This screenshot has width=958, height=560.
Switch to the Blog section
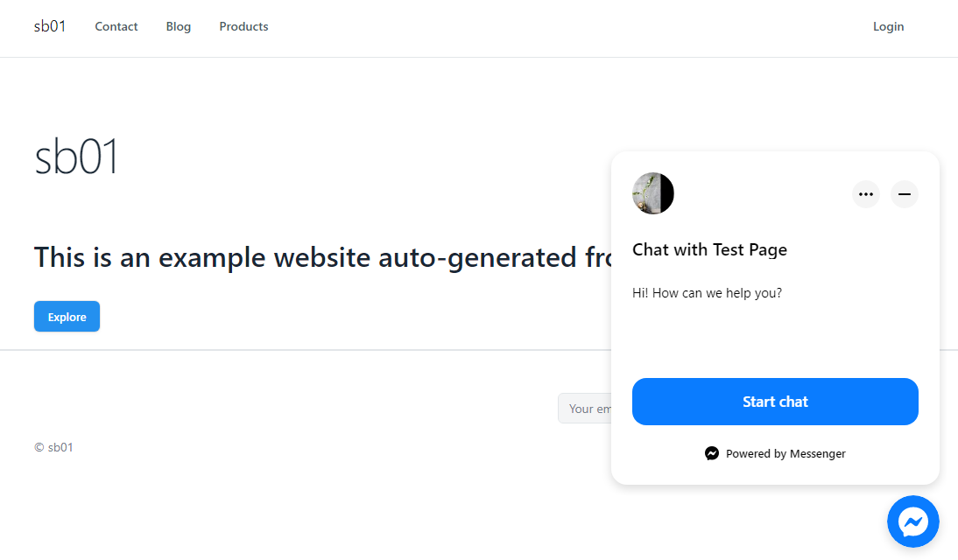[178, 26]
